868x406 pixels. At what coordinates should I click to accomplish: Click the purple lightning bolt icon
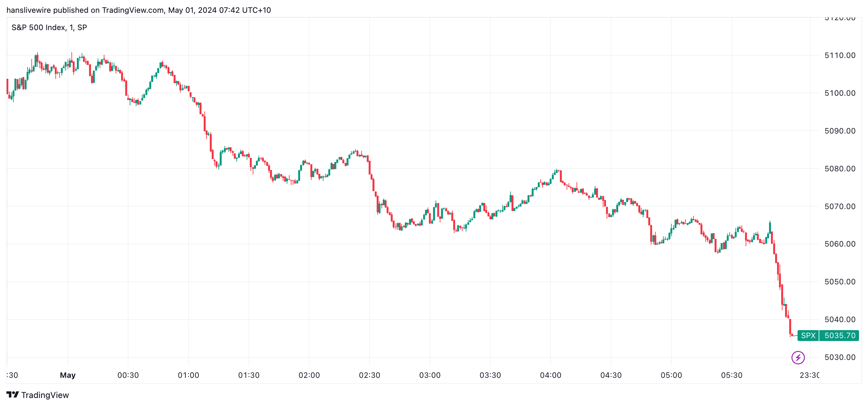[798, 357]
